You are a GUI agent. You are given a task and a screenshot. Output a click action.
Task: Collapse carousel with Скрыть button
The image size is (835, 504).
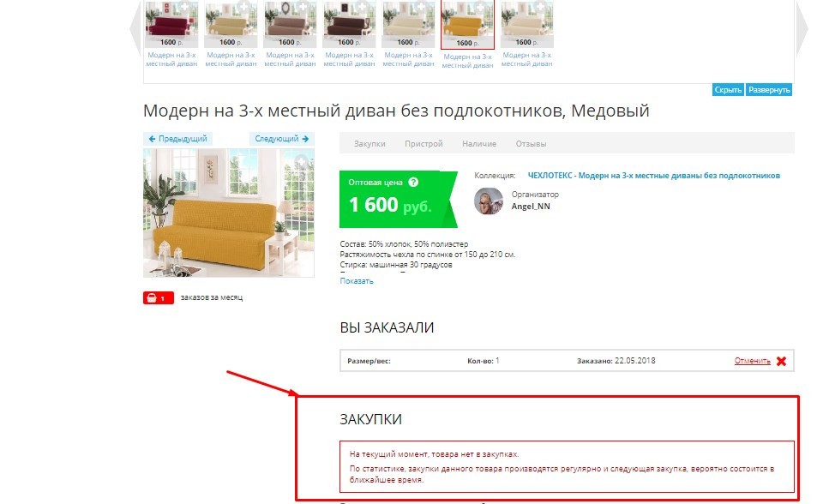tap(728, 90)
